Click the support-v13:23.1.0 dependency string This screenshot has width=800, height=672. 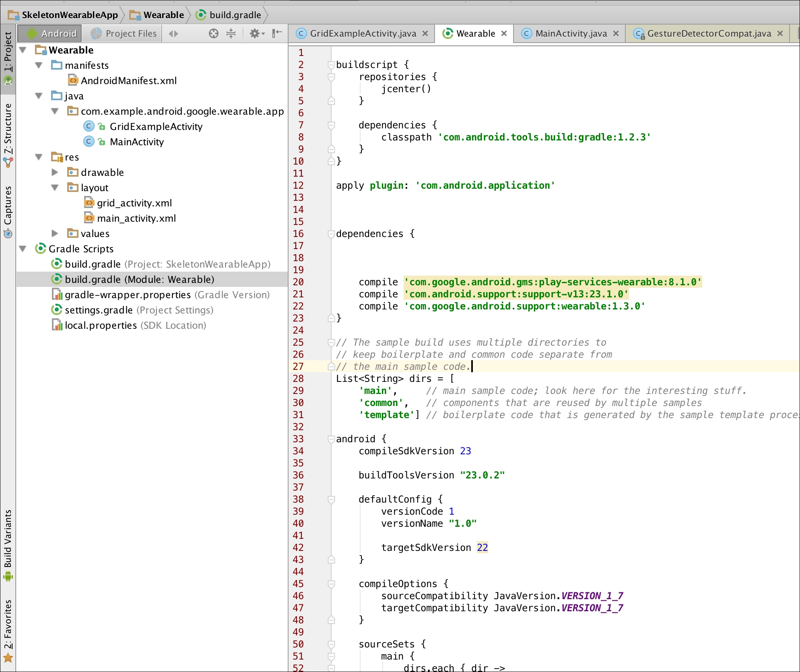516,294
